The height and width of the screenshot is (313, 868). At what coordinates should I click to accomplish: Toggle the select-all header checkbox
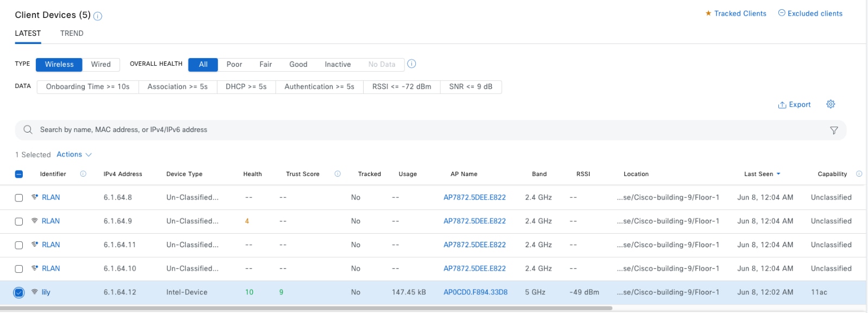point(19,174)
